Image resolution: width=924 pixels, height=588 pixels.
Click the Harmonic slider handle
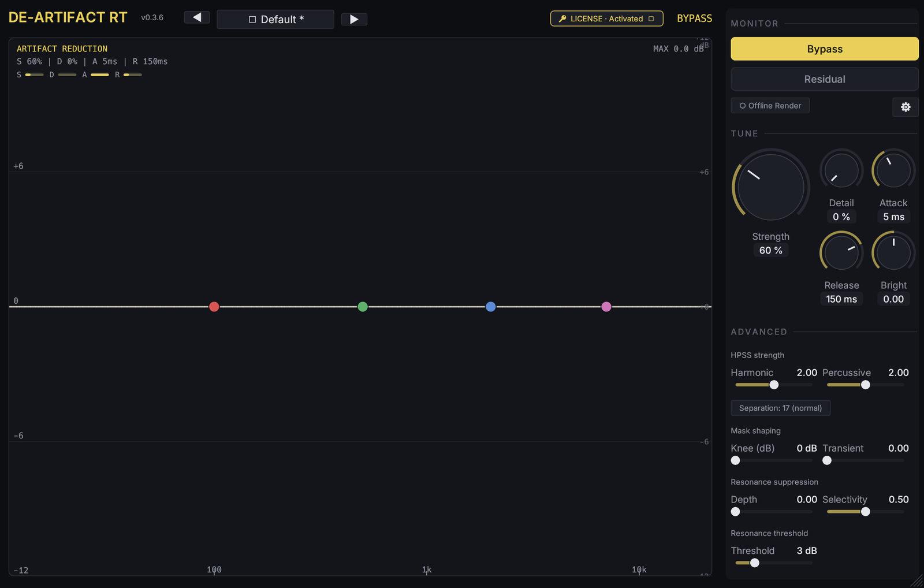774,385
